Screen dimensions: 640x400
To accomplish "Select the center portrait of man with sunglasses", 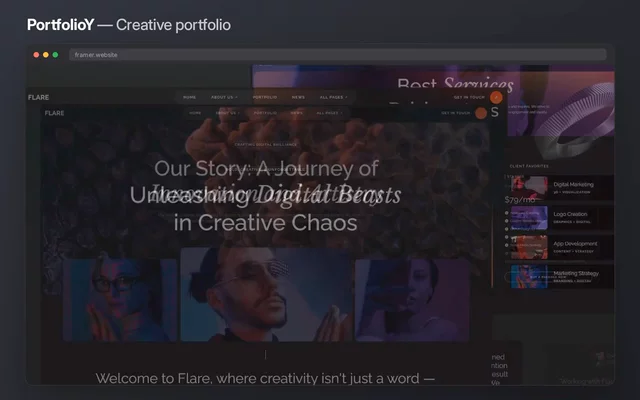I will tap(266, 294).
